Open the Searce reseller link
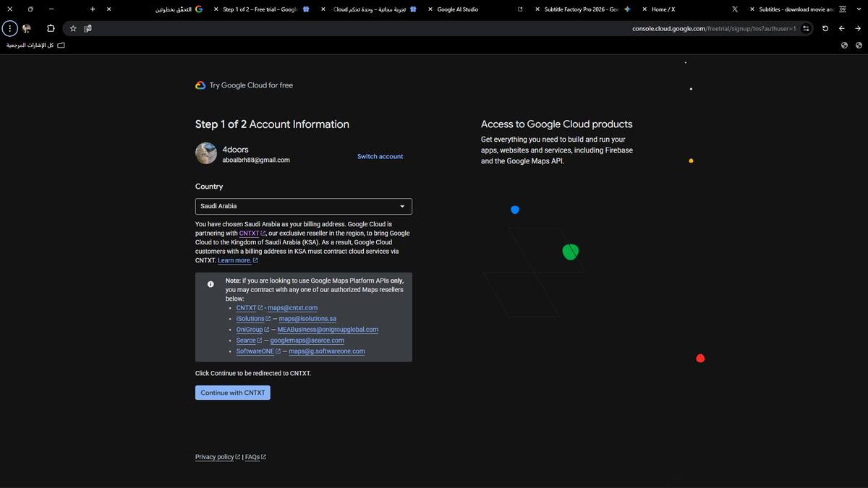The image size is (868, 488). (249, 341)
